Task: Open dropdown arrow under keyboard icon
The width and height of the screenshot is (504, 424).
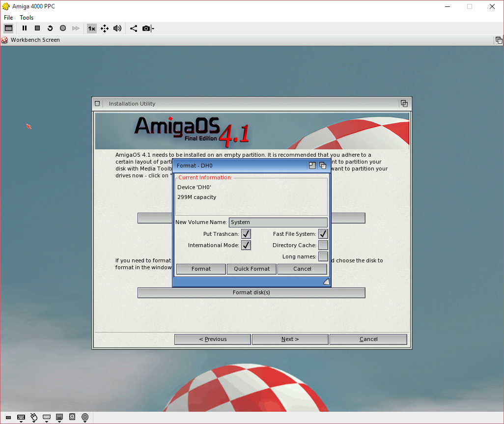Action: (x=21, y=422)
